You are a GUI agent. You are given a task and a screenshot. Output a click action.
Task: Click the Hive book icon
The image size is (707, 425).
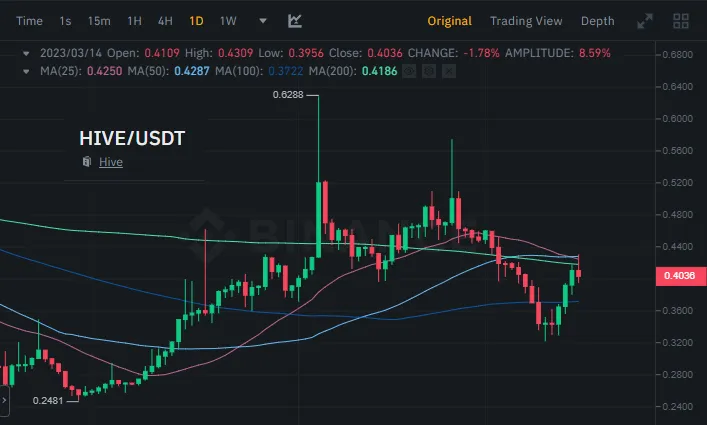[87, 161]
